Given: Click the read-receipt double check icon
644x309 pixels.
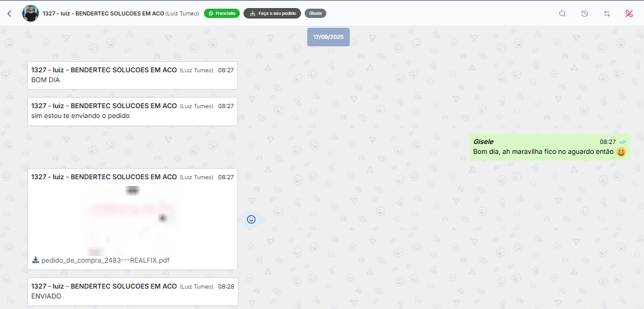Looking at the screenshot, I should point(622,142).
